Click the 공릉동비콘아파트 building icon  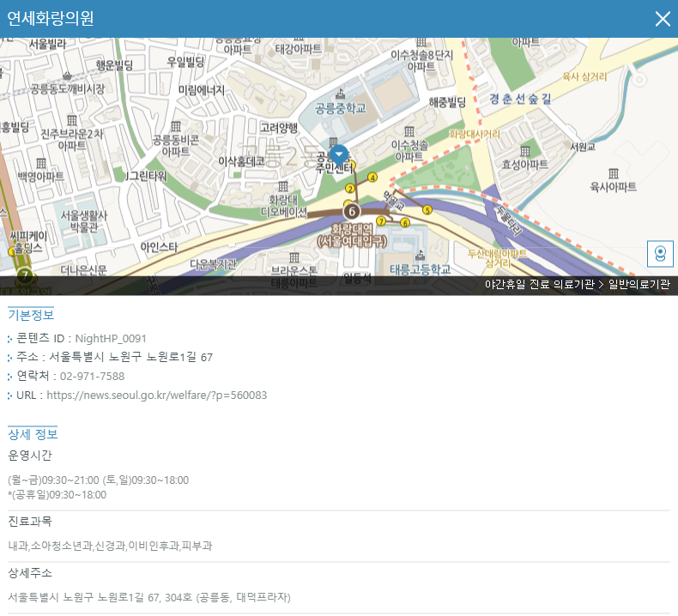176,126
